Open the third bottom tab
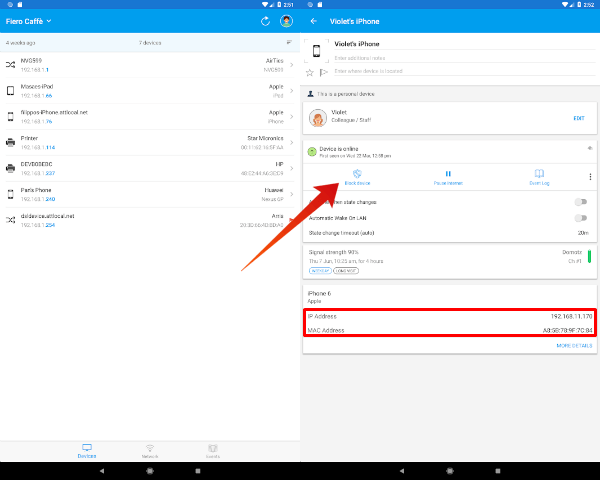The height and width of the screenshot is (480, 600). 213,451
